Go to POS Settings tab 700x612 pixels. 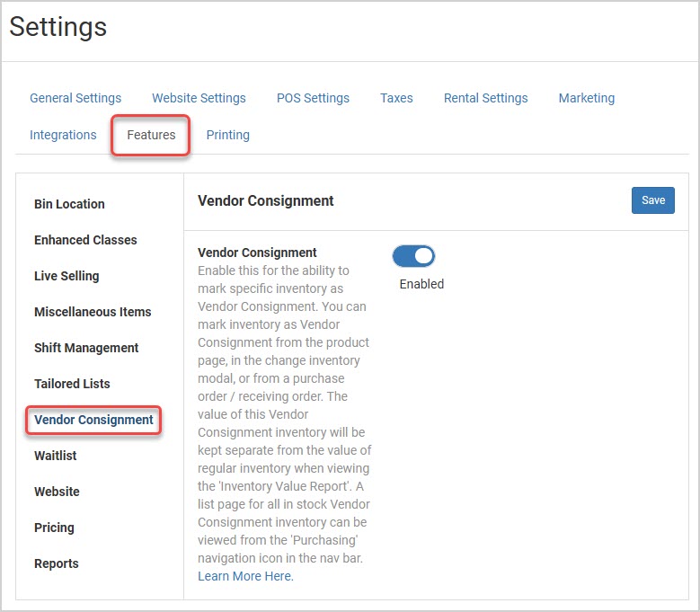[x=313, y=98]
